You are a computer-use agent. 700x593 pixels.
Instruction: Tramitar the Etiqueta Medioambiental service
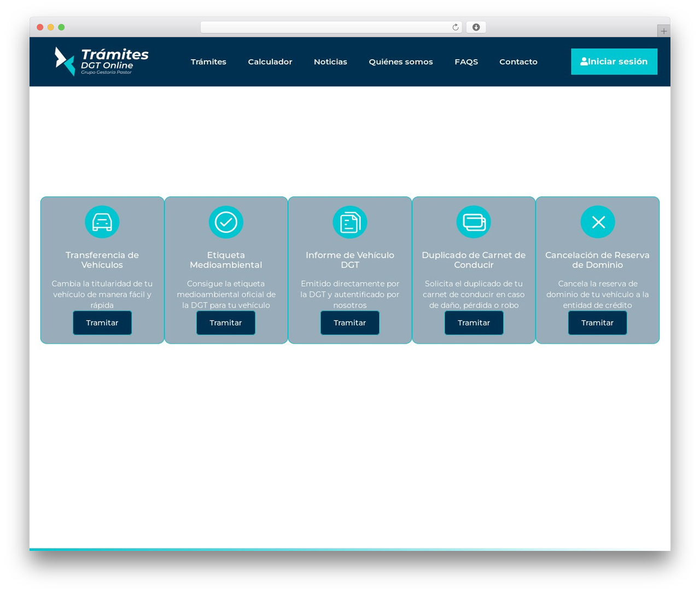pos(226,323)
